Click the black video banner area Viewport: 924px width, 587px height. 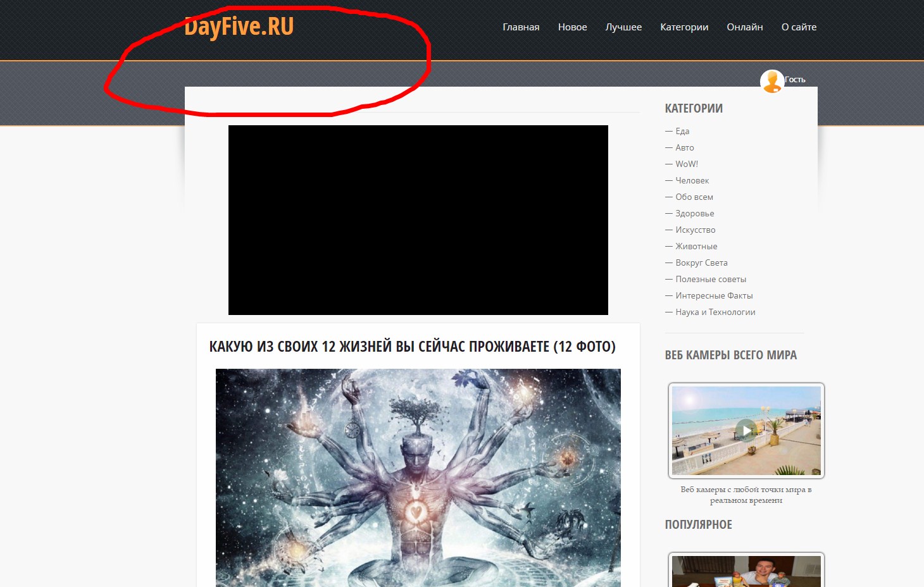coord(418,220)
